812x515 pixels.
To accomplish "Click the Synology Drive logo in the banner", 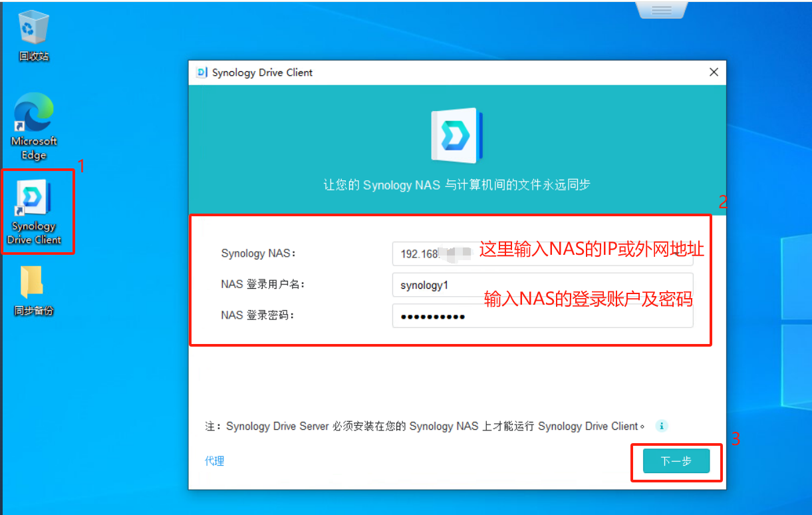I will tap(457, 136).
